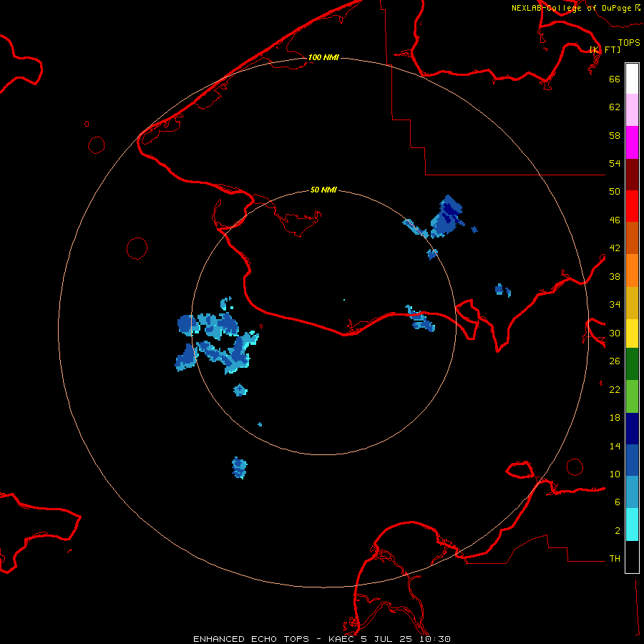Image resolution: width=644 pixels, height=644 pixels.
Task: Click the TH threshold label
Action: click(615, 559)
